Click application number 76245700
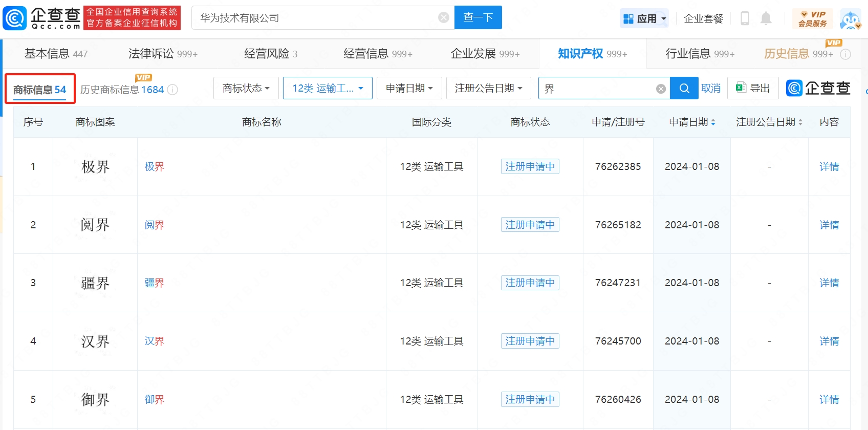 click(x=618, y=341)
